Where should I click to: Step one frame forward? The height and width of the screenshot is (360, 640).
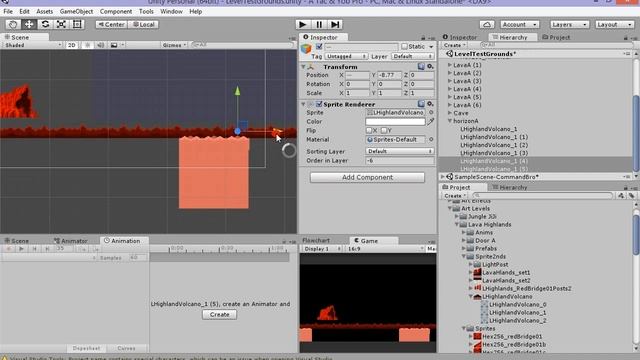pyautogui.click(x=335, y=24)
